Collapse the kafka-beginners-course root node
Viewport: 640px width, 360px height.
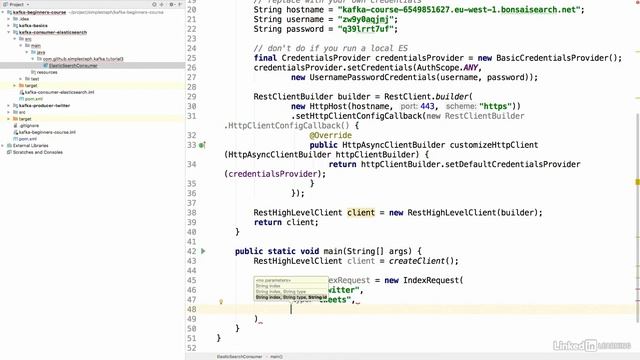[3, 12]
